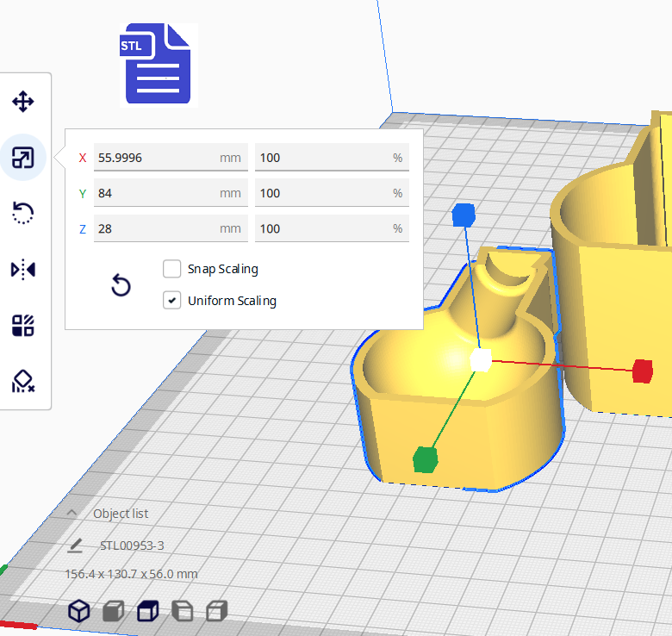
Task: Select the Scale tool
Action: 22,158
